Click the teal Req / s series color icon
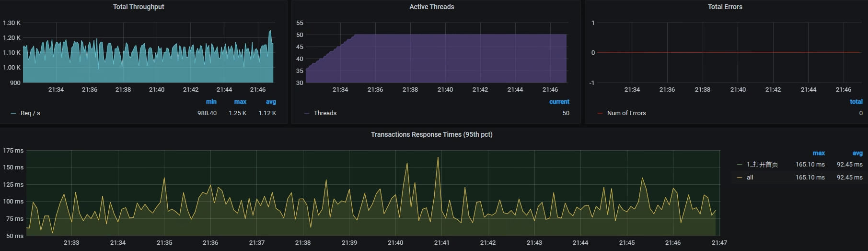 tap(13, 113)
